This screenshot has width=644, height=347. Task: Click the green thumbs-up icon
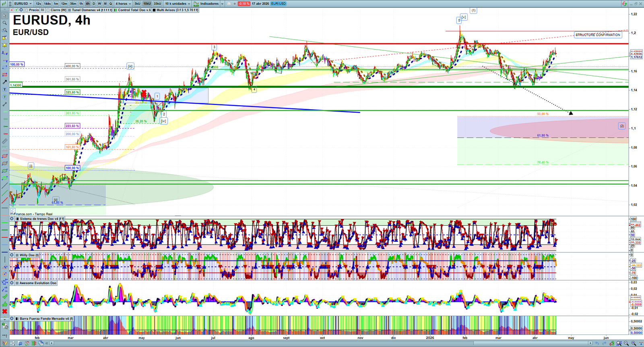tap(4, 304)
